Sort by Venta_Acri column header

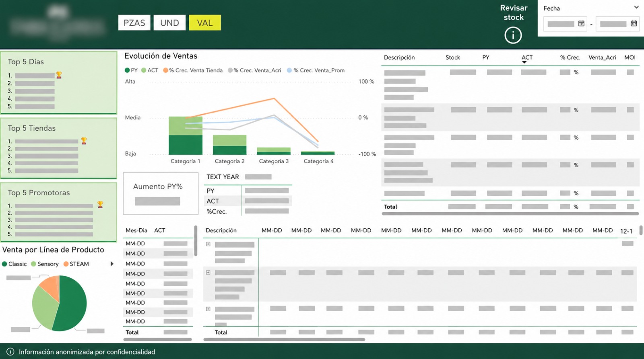(602, 57)
